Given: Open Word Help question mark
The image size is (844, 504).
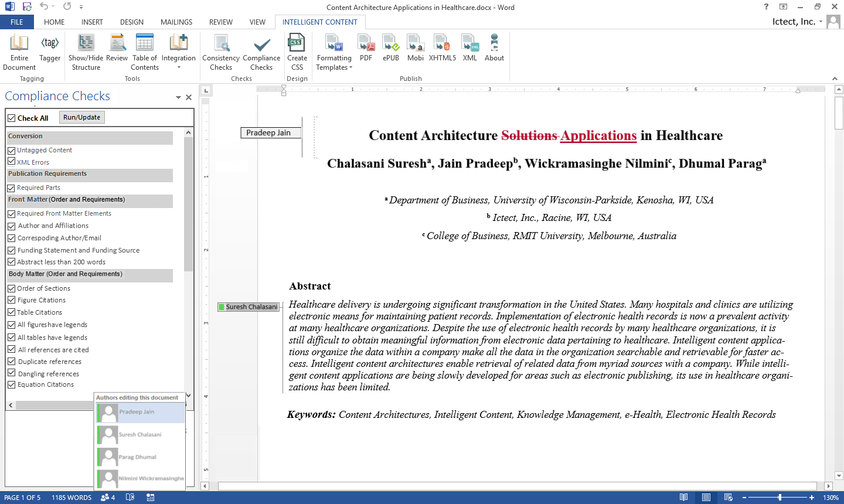Looking at the screenshot, I should (766, 7).
